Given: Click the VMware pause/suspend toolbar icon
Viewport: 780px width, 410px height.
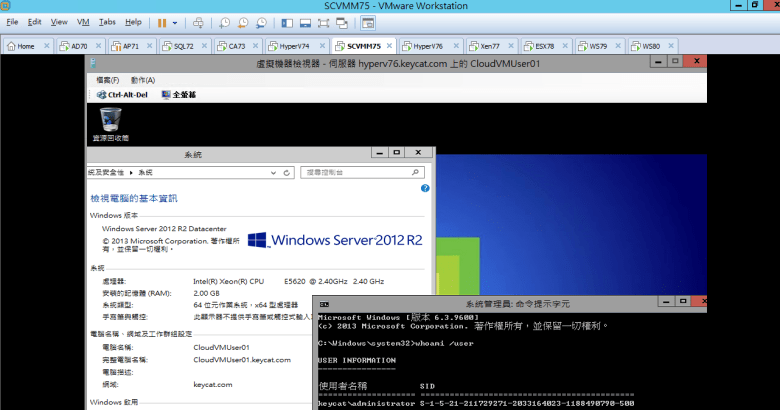Looking at the screenshot, I should pos(162,22).
